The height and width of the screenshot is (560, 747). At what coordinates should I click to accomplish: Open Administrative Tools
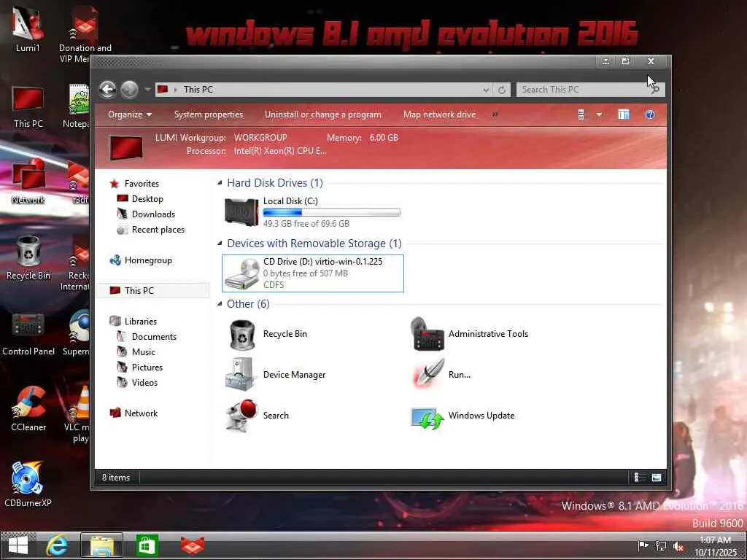[x=470, y=334]
